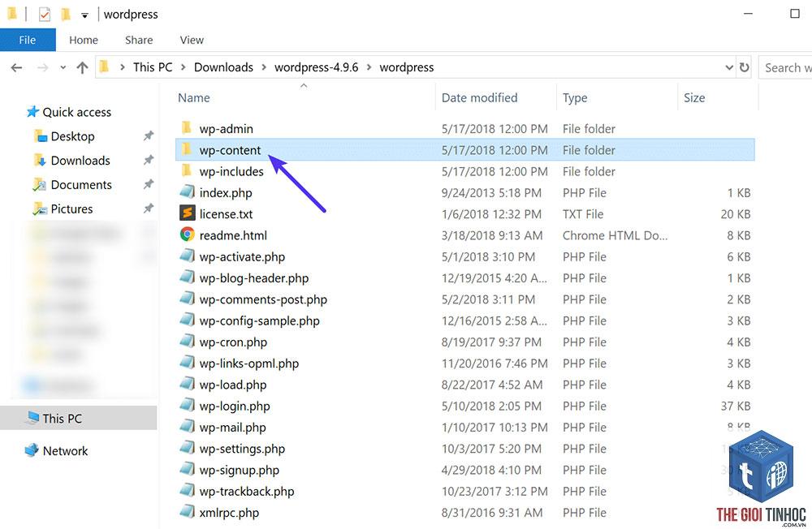Open the recent locations dropdown arrow
Screen dimensions: 812x529
click(x=63, y=68)
